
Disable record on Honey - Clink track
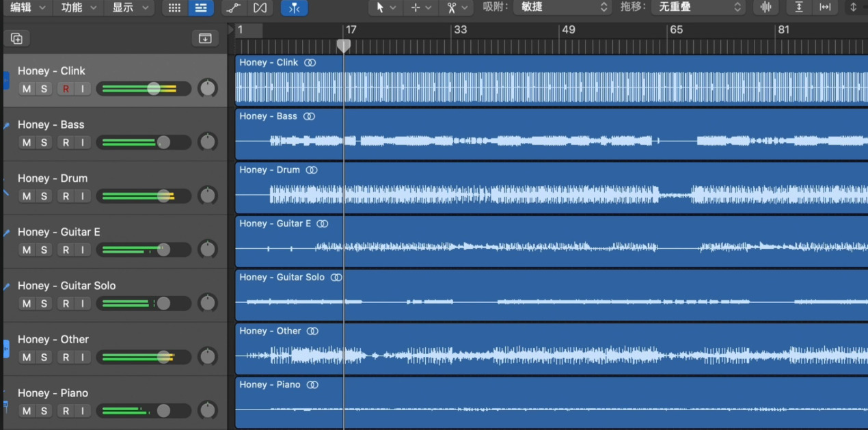[x=66, y=89]
